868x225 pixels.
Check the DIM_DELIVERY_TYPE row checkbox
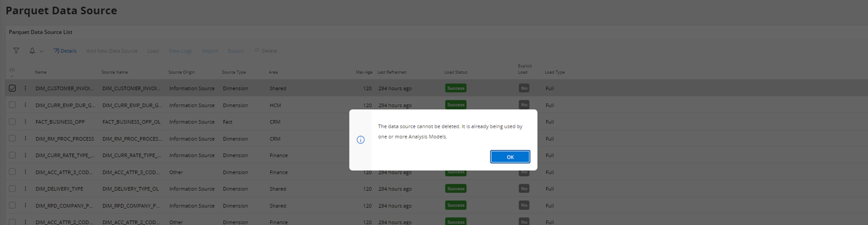[12, 189]
